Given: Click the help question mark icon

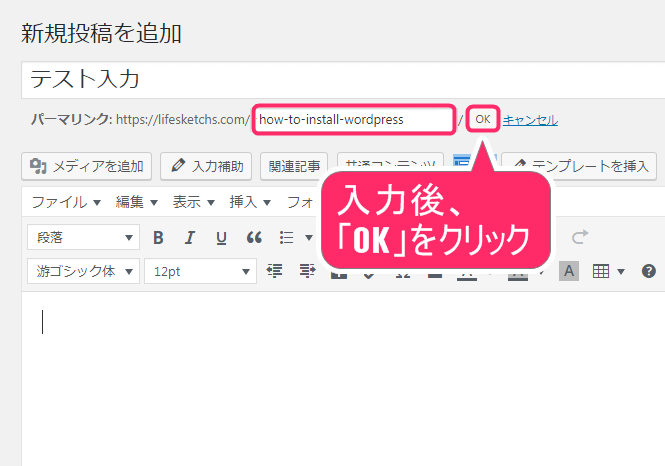Looking at the screenshot, I should [648, 271].
